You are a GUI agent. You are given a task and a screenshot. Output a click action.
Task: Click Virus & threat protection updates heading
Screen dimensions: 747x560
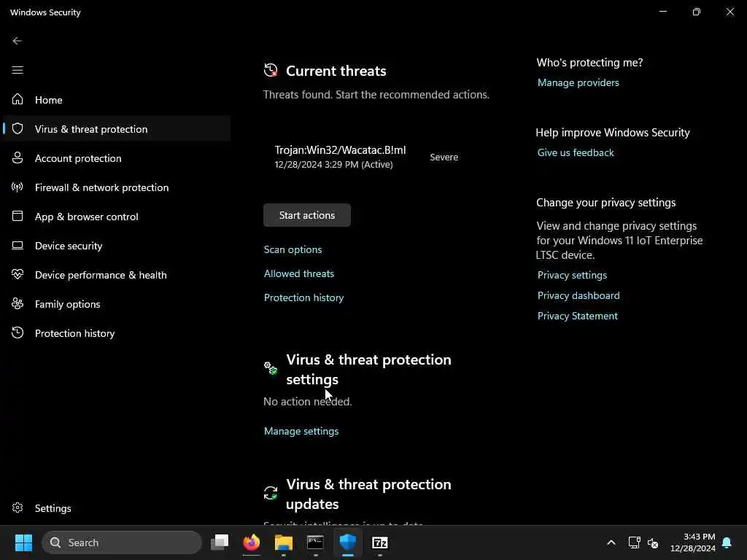pyautogui.click(x=368, y=494)
